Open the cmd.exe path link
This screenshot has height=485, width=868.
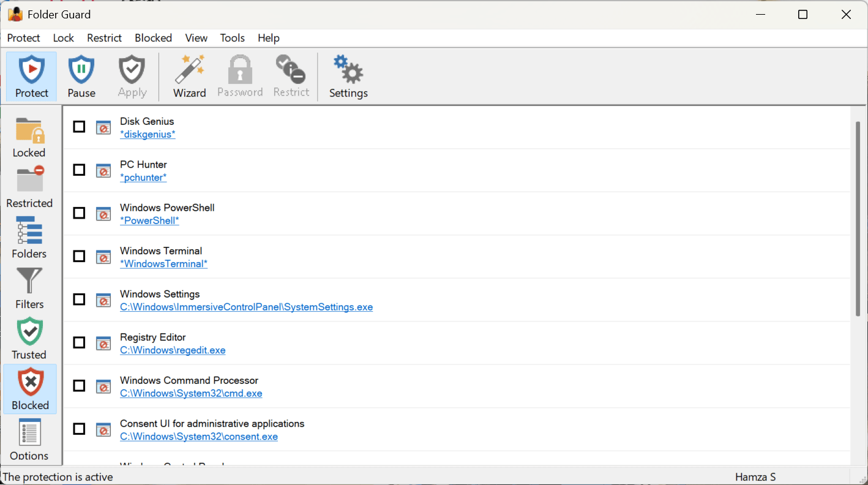pyautogui.click(x=191, y=393)
